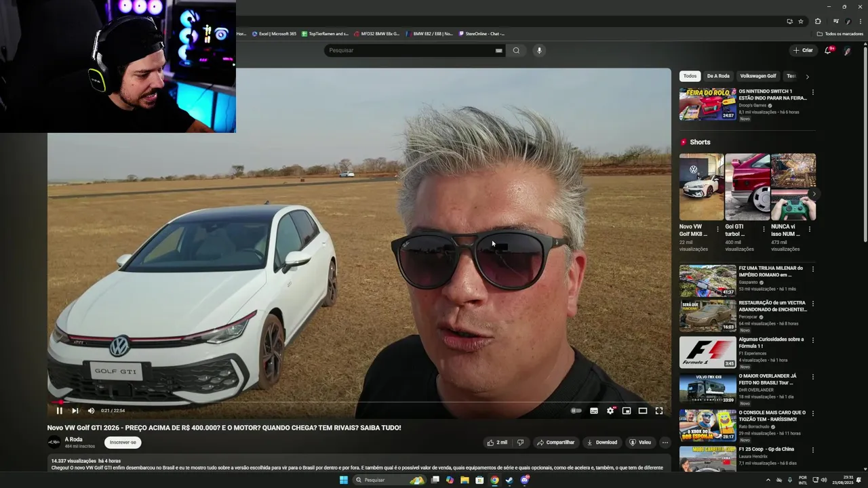Click the Valeu button
Image resolution: width=868 pixels, height=488 pixels.
pos(640,443)
